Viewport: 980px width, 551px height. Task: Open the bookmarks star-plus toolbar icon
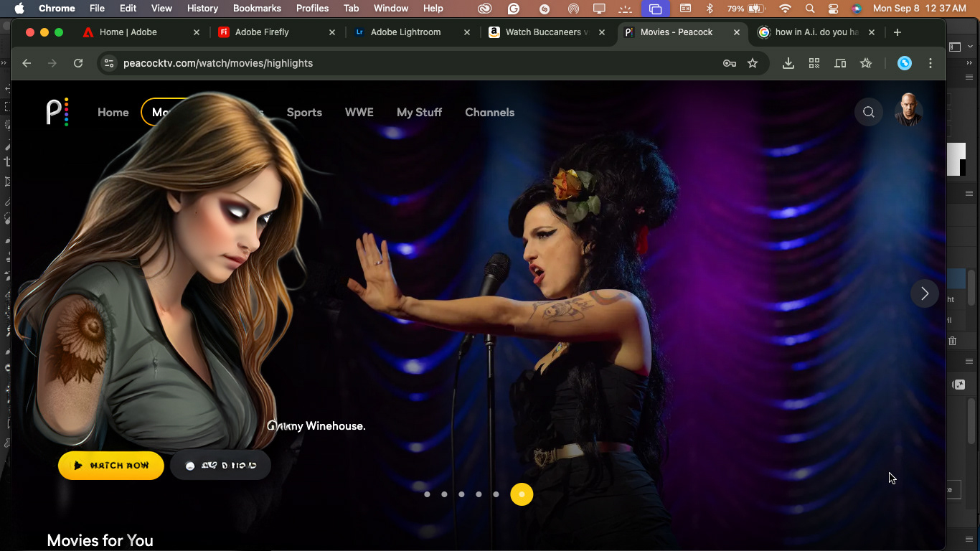click(x=866, y=63)
